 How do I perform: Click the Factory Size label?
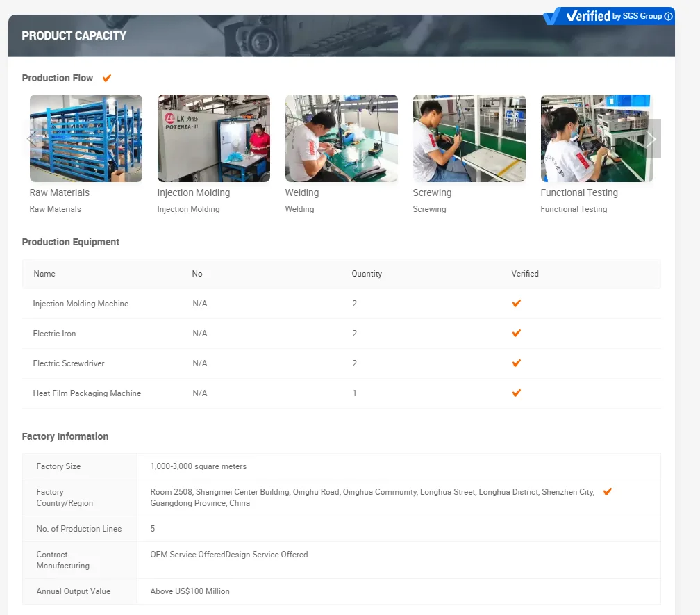58,466
